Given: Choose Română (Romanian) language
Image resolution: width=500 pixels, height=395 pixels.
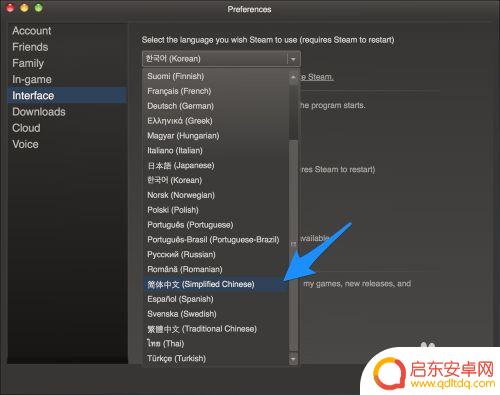Looking at the screenshot, I should pyautogui.click(x=216, y=269).
